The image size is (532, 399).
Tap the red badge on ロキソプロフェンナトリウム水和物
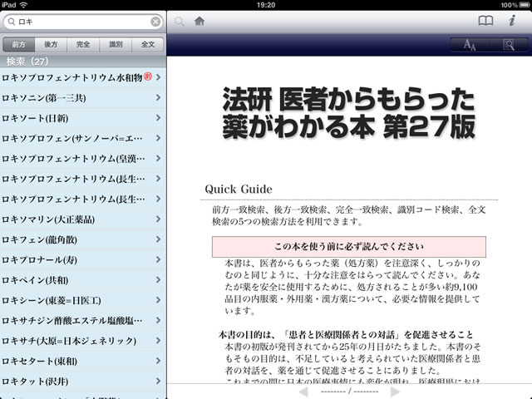(148, 76)
